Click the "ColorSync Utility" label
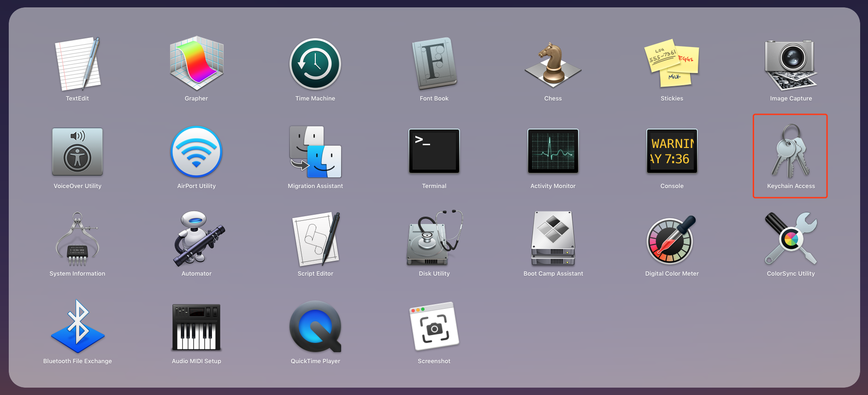 click(x=791, y=274)
